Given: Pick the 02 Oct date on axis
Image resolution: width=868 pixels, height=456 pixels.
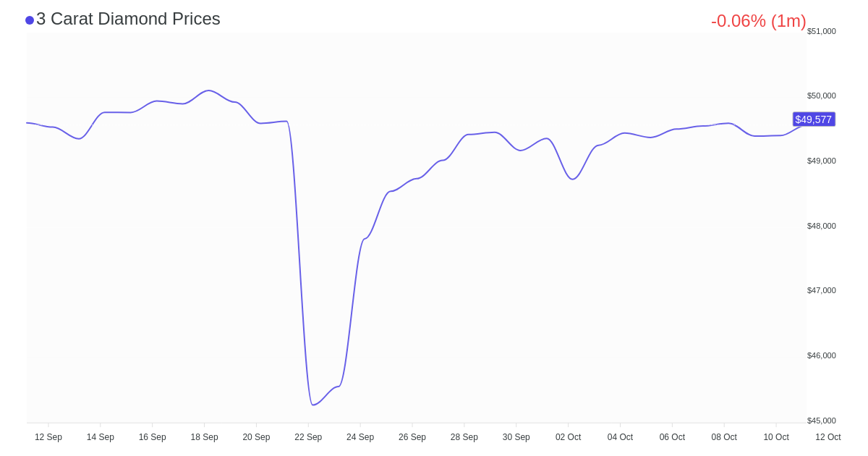Looking at the screenshot, I should [x=568, y=437].
